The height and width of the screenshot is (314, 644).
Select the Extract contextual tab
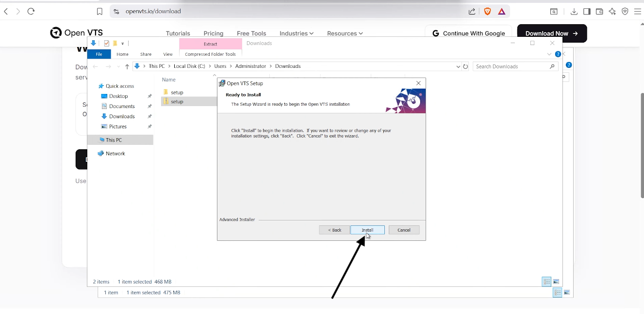pos(211,44)
